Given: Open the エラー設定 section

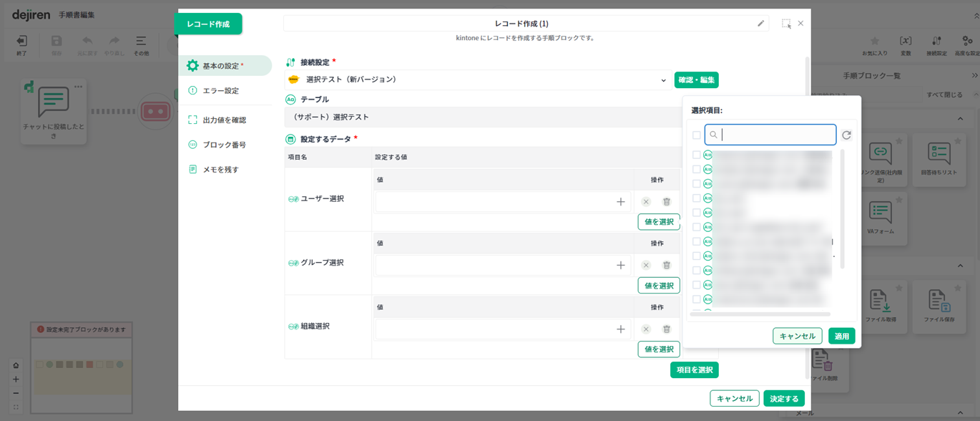Looking at the screenshot, I should pos(220,91).
